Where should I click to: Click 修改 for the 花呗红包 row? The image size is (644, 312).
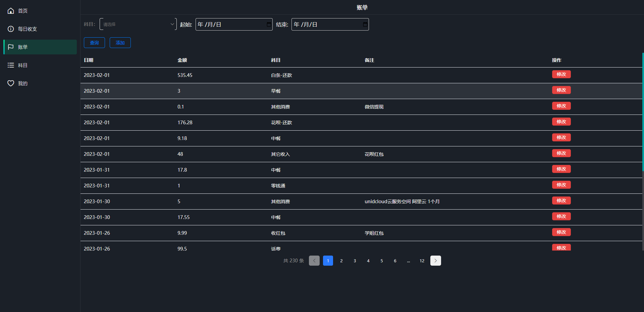pyautogui.click(x=561, y=153)
